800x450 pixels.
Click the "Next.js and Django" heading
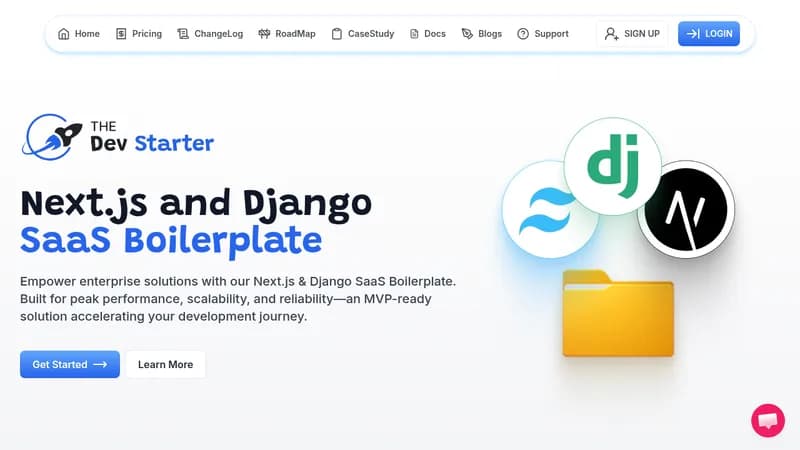tap(196, 204)
